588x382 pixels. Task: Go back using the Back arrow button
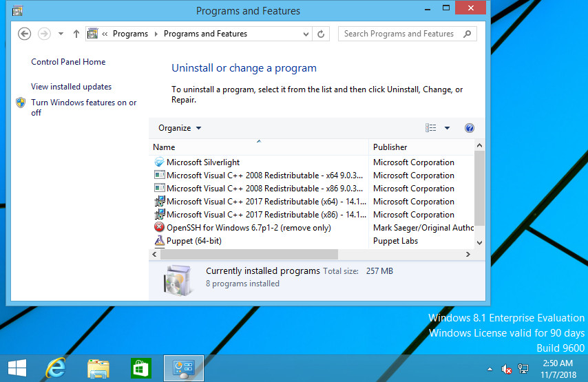click(24, 34)
